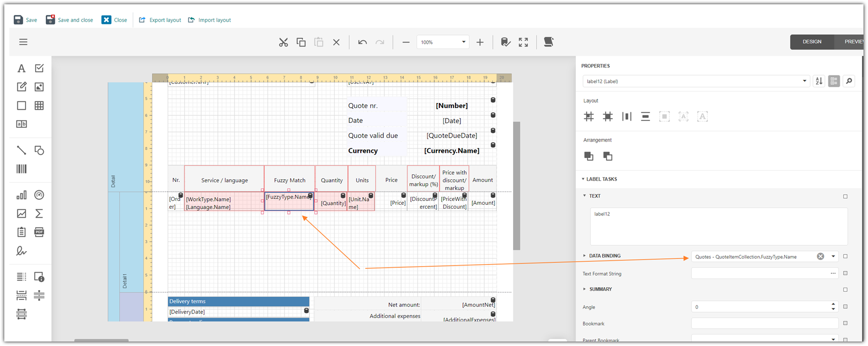Select the Page Break tool
This screenshot has width=868, height=346.
pos(21,295)
